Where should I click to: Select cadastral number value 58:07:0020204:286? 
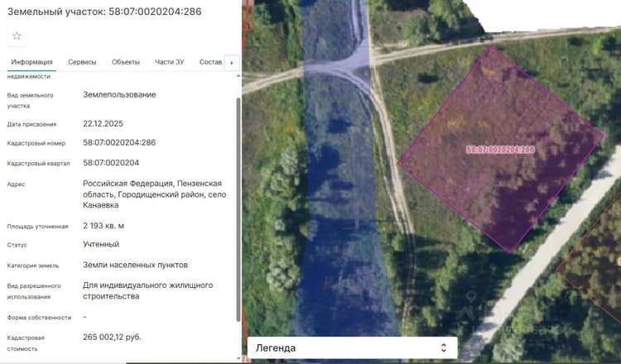(x=119, y=142)
